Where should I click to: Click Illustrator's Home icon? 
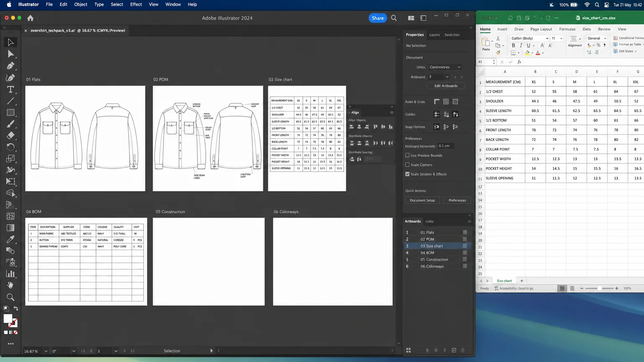pos(30,18)
